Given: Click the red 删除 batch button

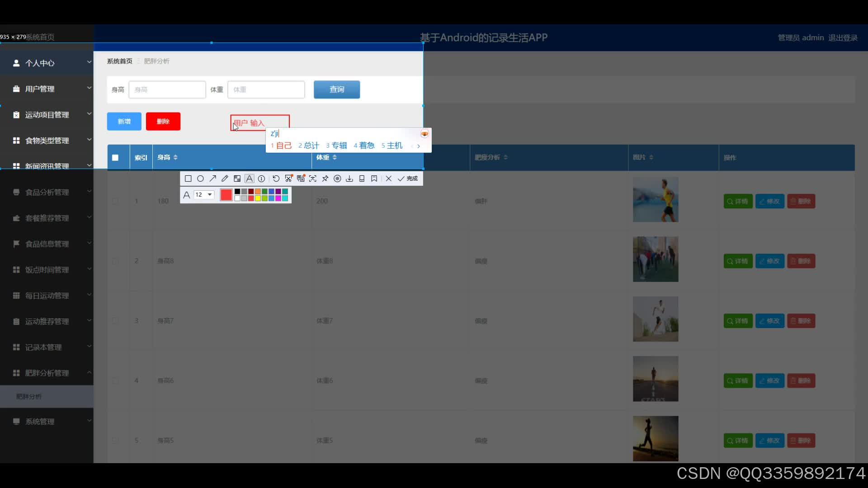Looking at the screenshot, I should pyautogui.click(x=163, y=122).
